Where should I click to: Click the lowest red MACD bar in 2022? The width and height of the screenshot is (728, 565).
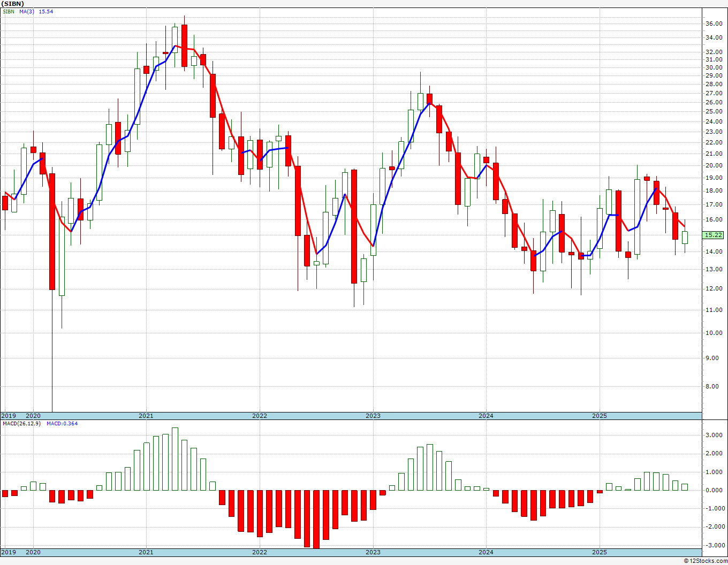316,519
